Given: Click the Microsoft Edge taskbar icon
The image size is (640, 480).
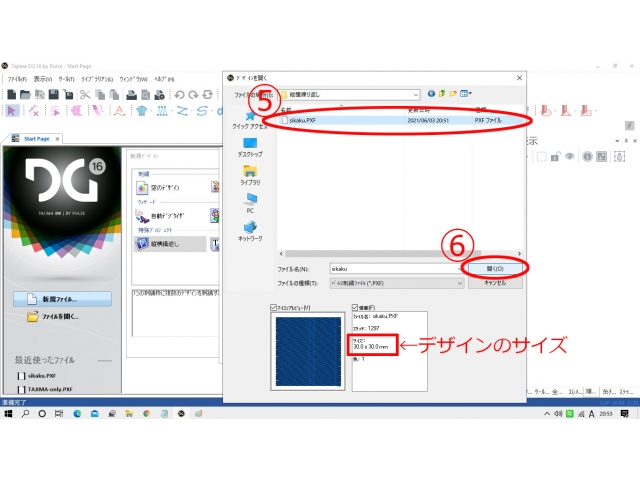Looking at the screenshot, I should (x=77, y=413).
